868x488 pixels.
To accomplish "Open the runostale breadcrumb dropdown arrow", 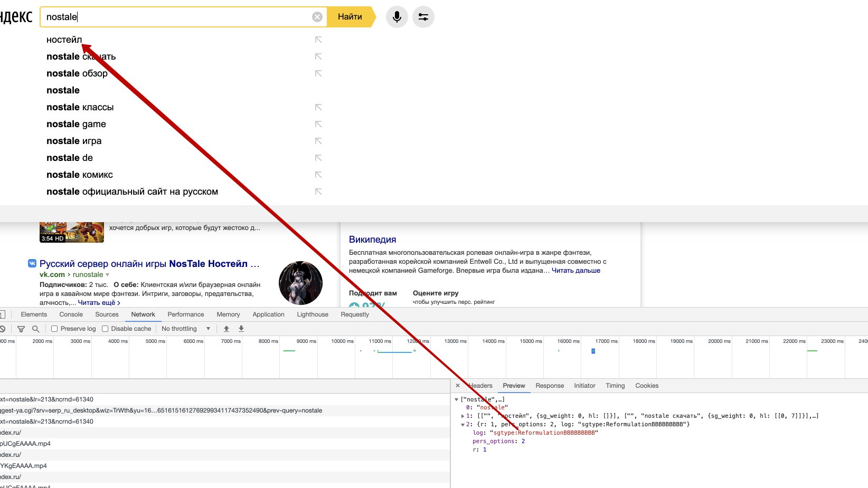I will pyautogui.click(x=108, y=275).
